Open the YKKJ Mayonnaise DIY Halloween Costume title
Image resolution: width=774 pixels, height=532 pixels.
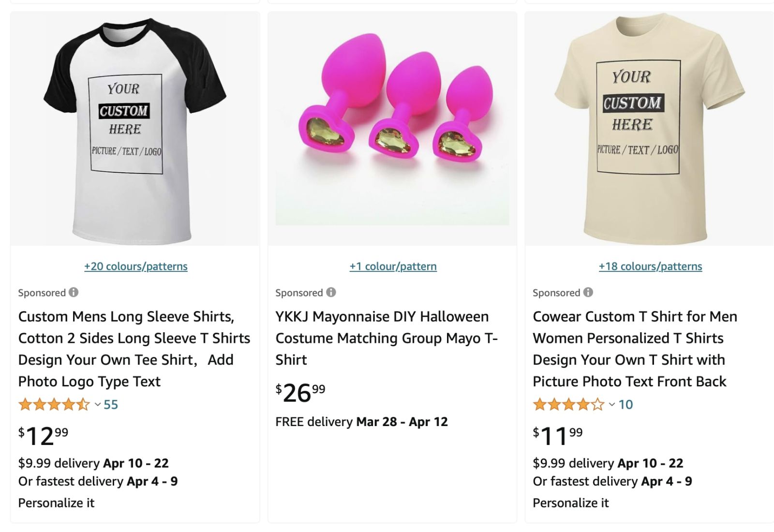coord(386,338)
